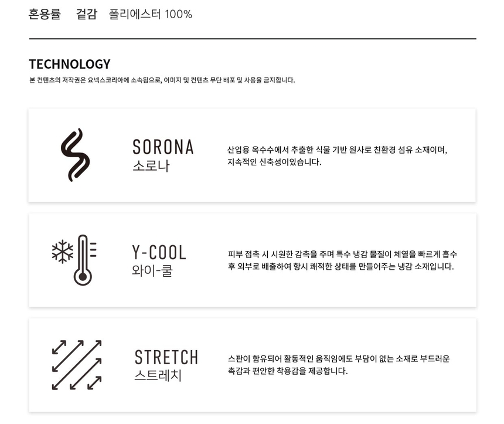
Task: Select the Y-COOL heading text
Action: [159, 253]
